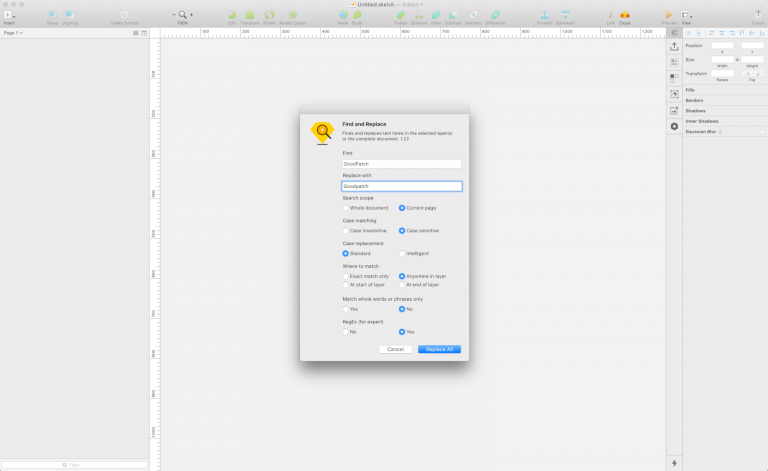
Task: Click the zoom magnifier in toolbar
Action: [x=182, y=15]
